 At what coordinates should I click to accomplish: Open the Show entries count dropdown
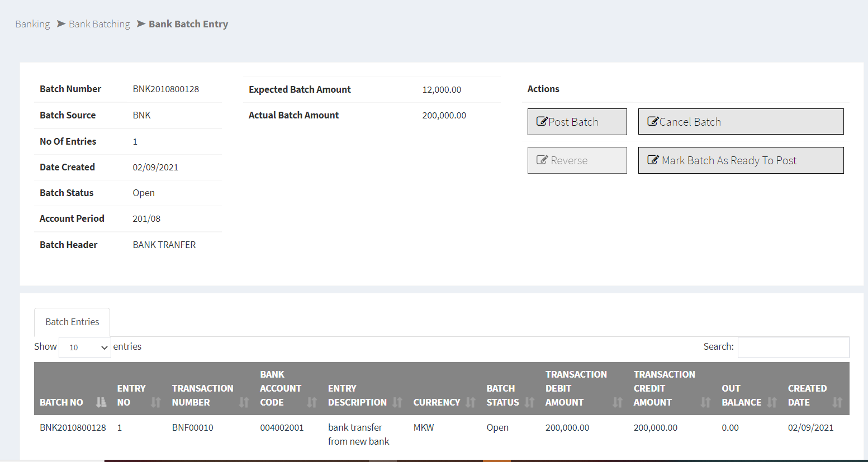[x=85, y=347]
